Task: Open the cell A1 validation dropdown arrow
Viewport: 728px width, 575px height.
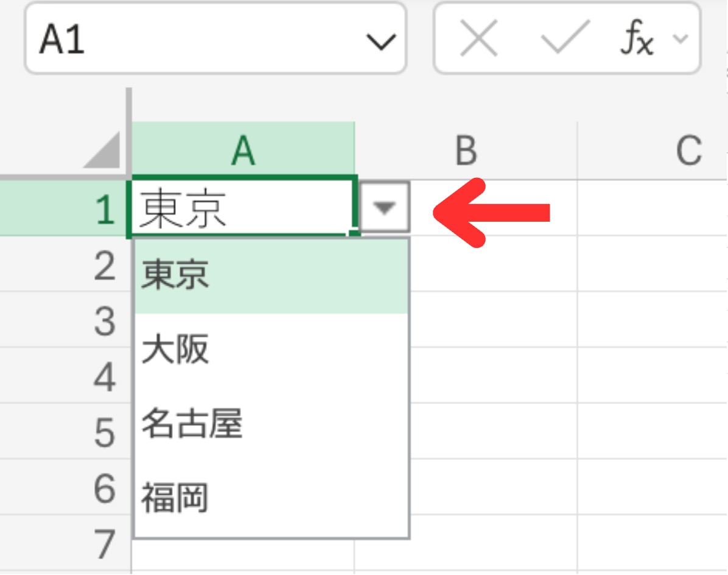Action: pos(384,207)
